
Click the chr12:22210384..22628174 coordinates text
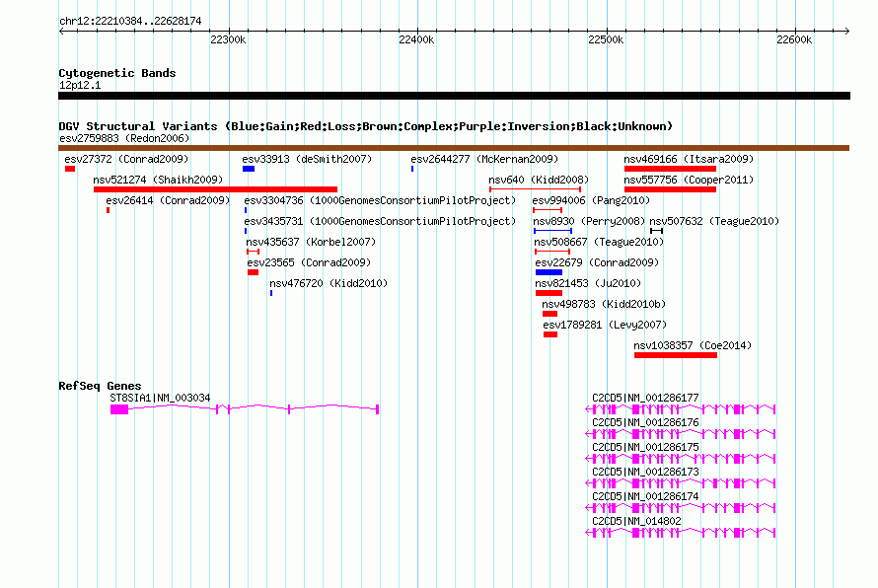tap(130, 21)
